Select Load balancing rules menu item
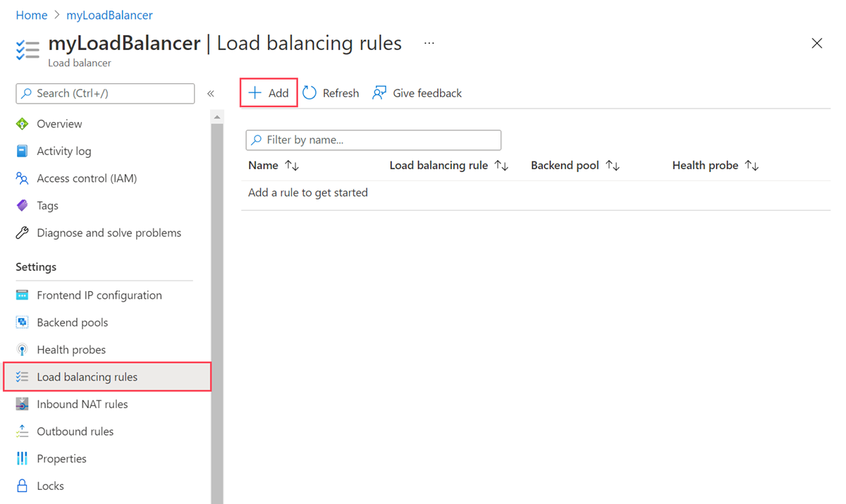846x504 pixels. pyautogui.click(x=107, y=377)
